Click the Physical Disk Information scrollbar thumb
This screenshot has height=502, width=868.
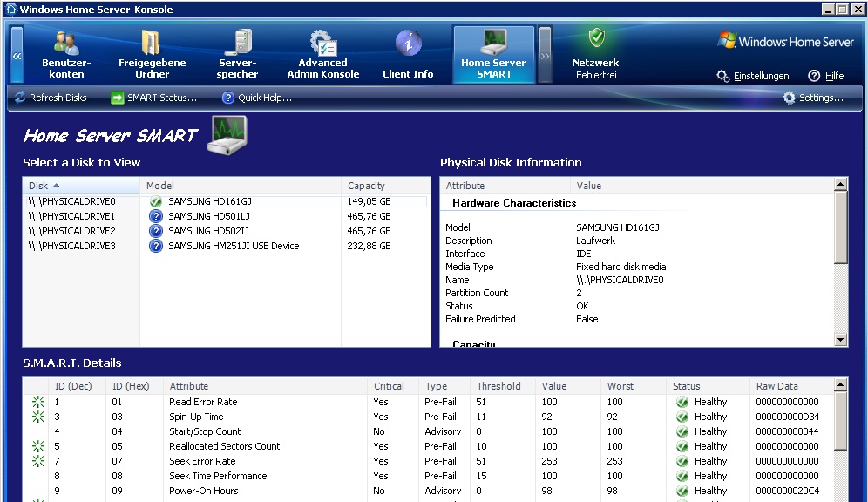coord(840,227)
